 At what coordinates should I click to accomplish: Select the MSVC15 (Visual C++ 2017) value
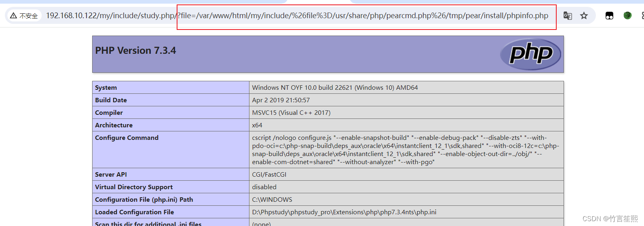[291, 113]
